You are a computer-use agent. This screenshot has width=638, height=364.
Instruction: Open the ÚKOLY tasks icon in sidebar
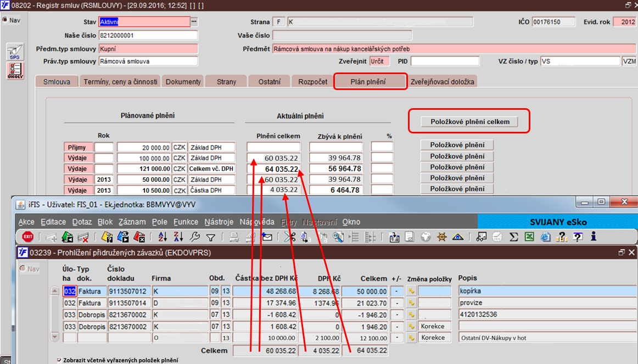[15, 70]
